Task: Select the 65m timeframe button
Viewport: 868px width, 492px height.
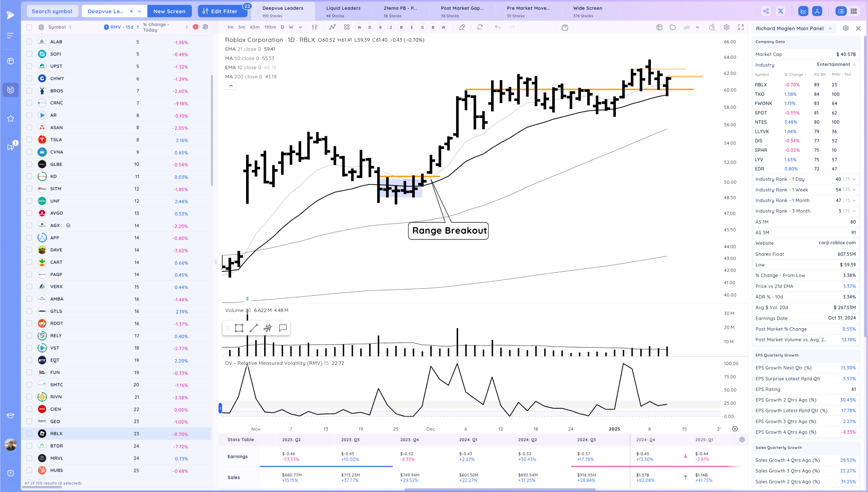Action: (x=255, y=27)
